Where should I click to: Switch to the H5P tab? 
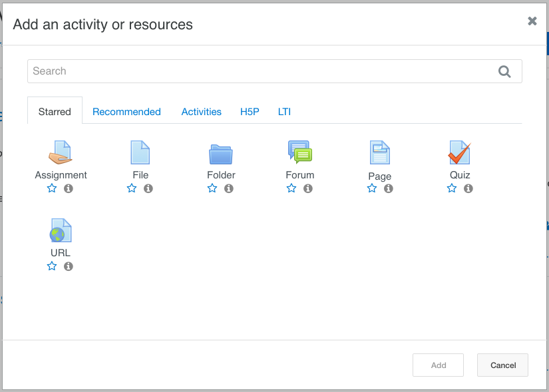click(x=250, y=112)
